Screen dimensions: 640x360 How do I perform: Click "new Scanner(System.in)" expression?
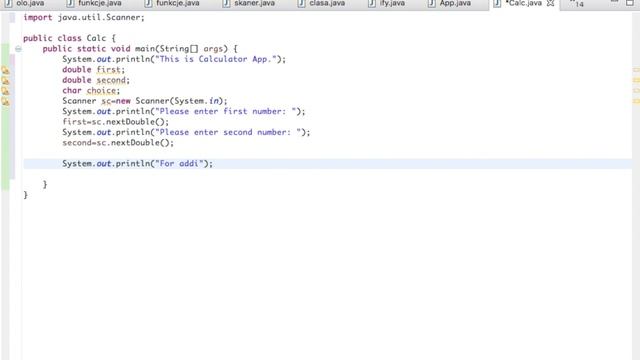169,101
